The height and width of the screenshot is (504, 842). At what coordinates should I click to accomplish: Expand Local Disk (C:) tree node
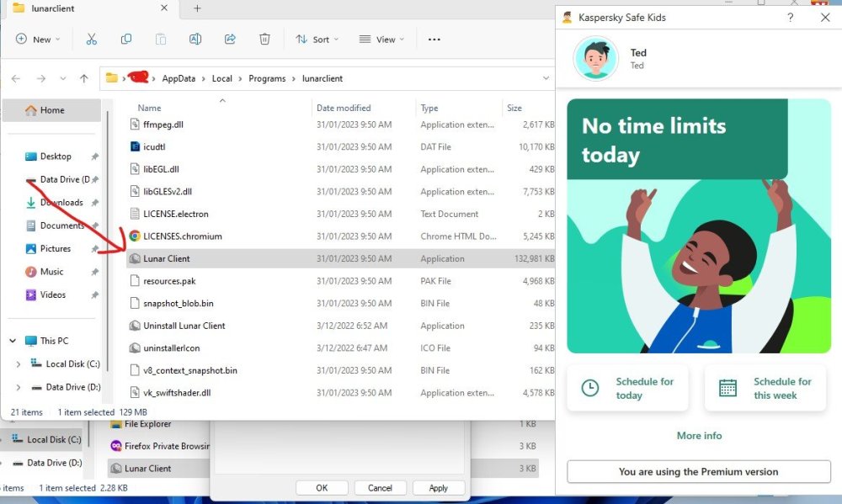(x=19, y=364)
